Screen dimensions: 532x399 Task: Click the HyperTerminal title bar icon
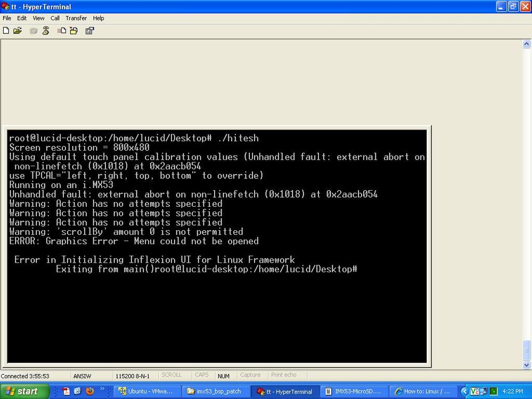tap(5, 6)
